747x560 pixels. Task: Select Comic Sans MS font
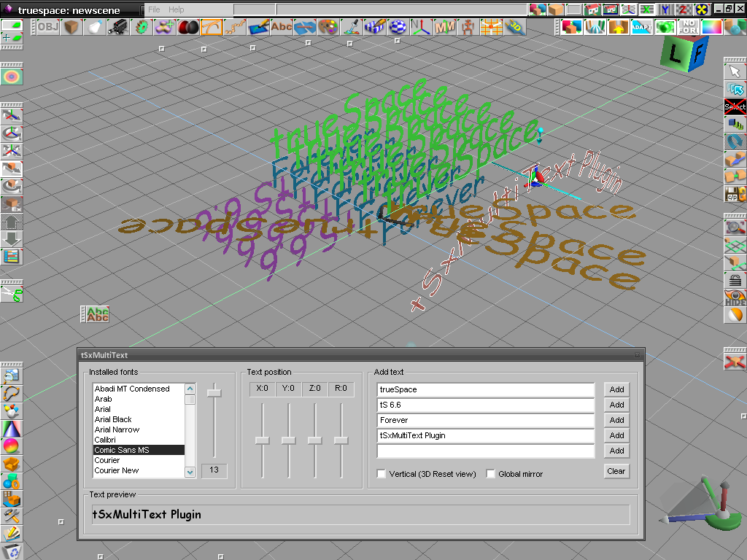pyautogui.click(x=139, y=450)
